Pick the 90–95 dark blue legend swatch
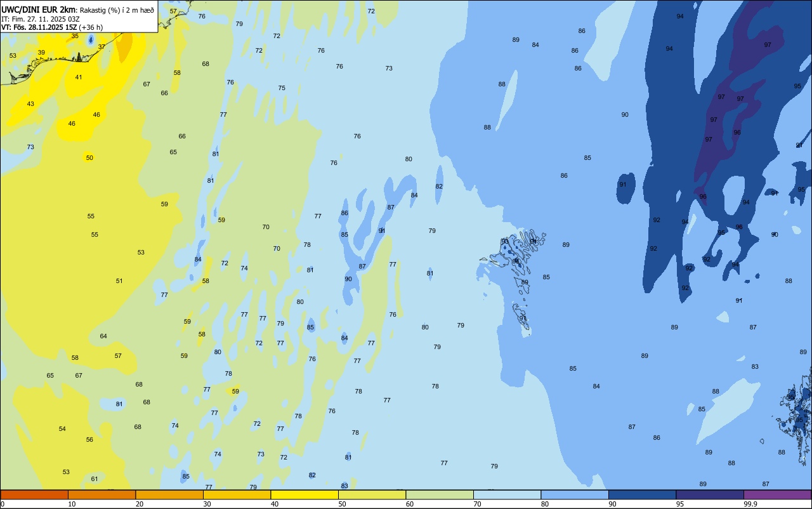Image resolution: width=812 pixels, height=509 pixels. (642, 494)
